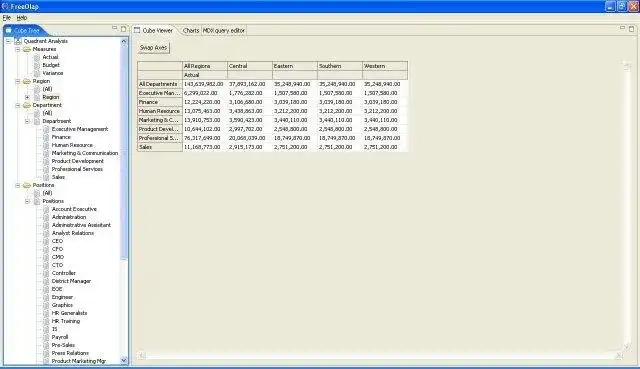Click the 37,893,162.00 Central cell
The height and width of the screenshot is (369, 640).
[x=249, y=84]
